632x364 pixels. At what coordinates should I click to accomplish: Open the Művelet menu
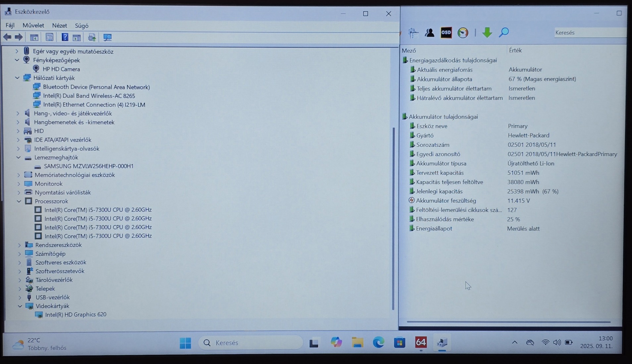point(33,26)
